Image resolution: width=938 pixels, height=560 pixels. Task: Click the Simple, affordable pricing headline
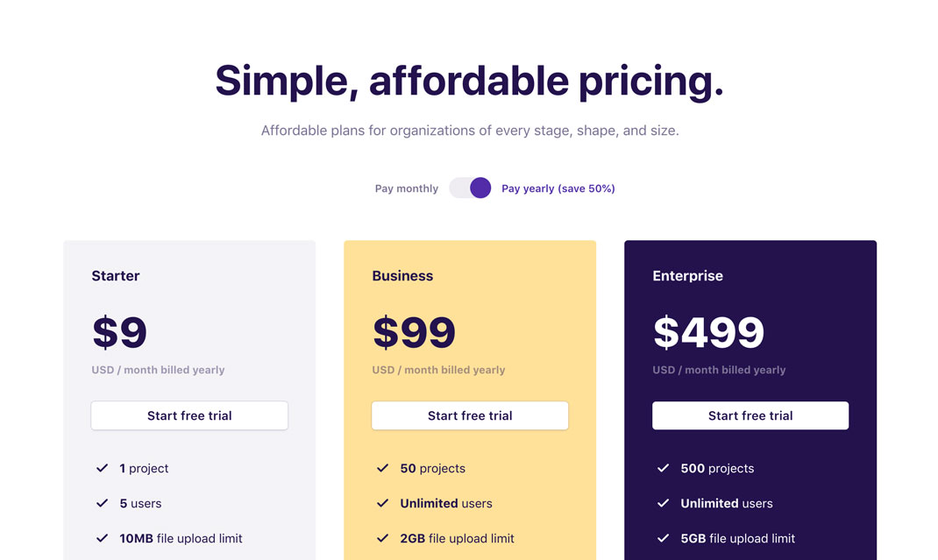pyautogui.click(x=469, y=81)
